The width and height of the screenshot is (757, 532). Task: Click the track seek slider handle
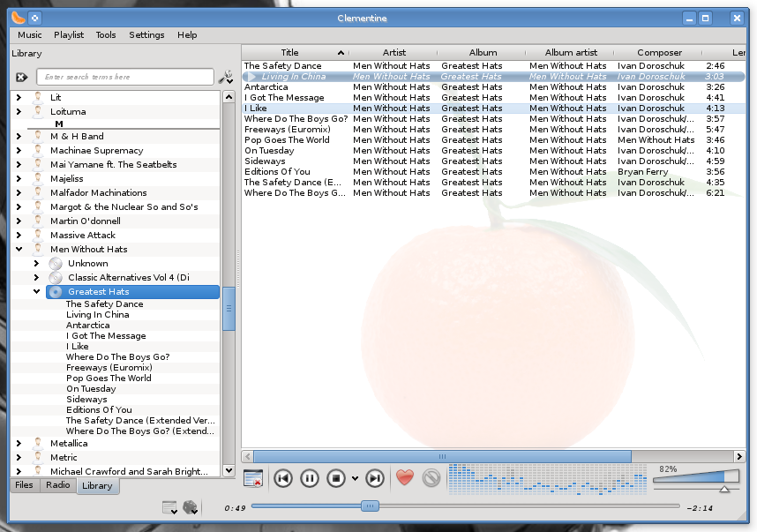point(370,506)
